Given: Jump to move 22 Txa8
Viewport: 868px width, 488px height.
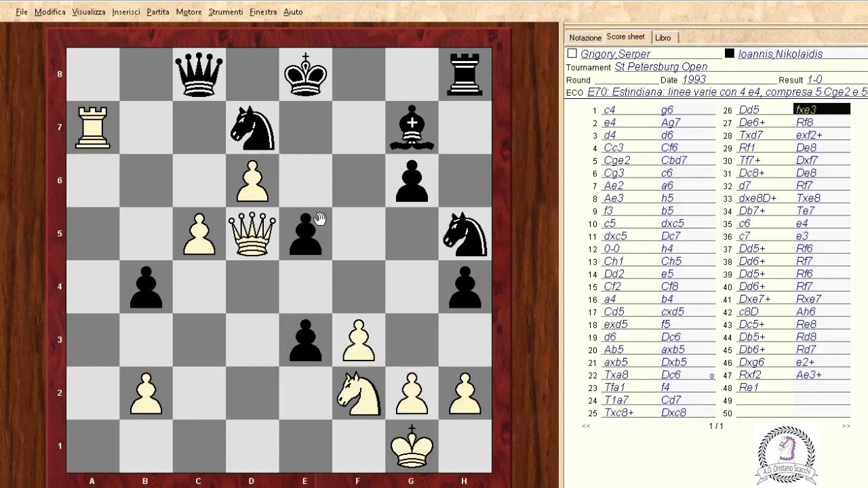Looking at the screenshot, I should [x=629, y=375].
